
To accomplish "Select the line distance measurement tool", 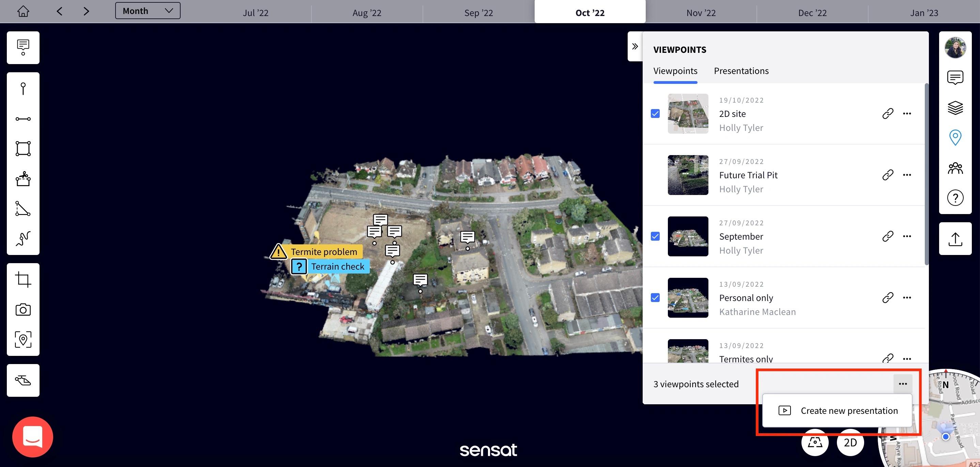I will pyautogui.click(x=23, y=119).
